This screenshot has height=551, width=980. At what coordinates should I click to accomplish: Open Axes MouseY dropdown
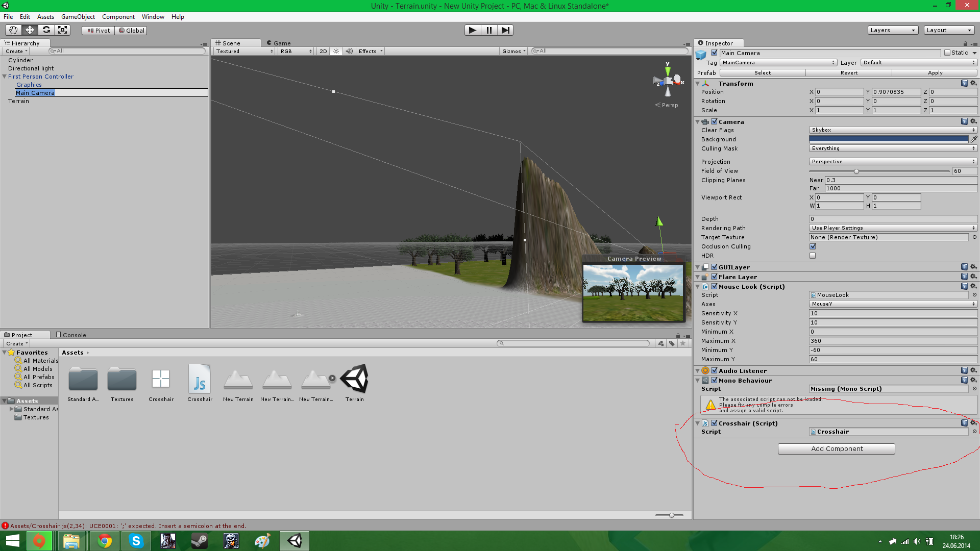893,304
